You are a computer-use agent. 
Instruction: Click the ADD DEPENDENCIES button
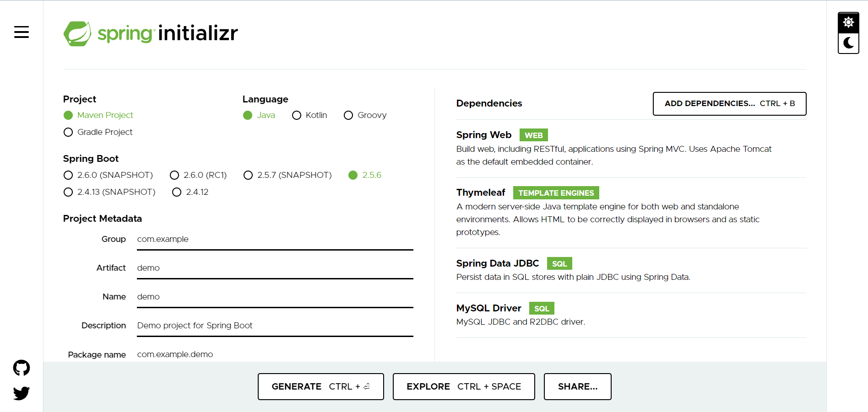pyautogui.click(x=730, y=104)
